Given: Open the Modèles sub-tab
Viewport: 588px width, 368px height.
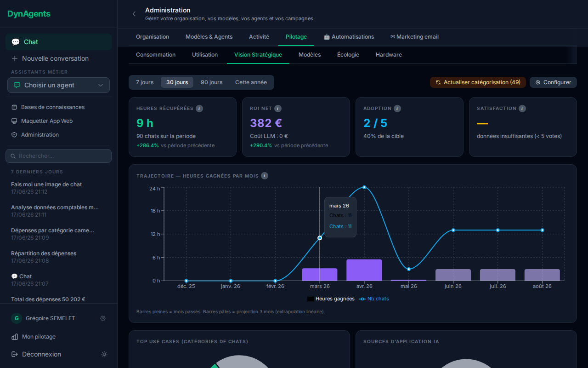Looking at the screenshot, I should (310, 55).
